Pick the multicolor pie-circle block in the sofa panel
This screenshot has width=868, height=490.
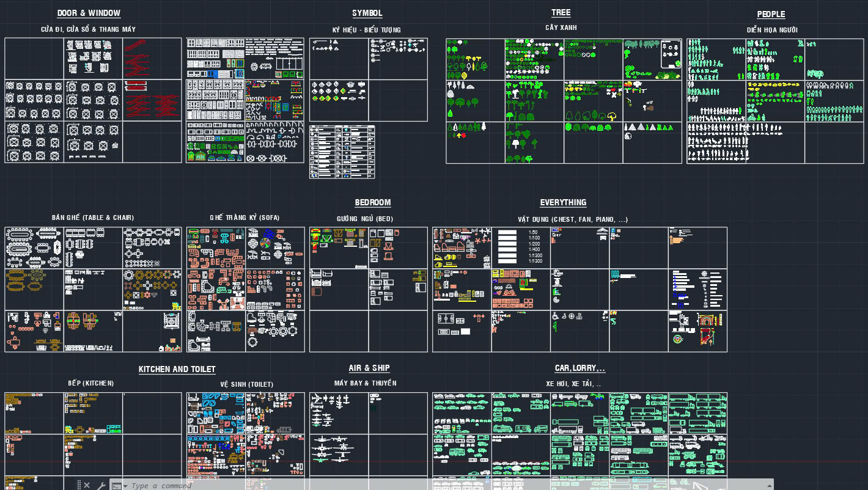point(265,243)
